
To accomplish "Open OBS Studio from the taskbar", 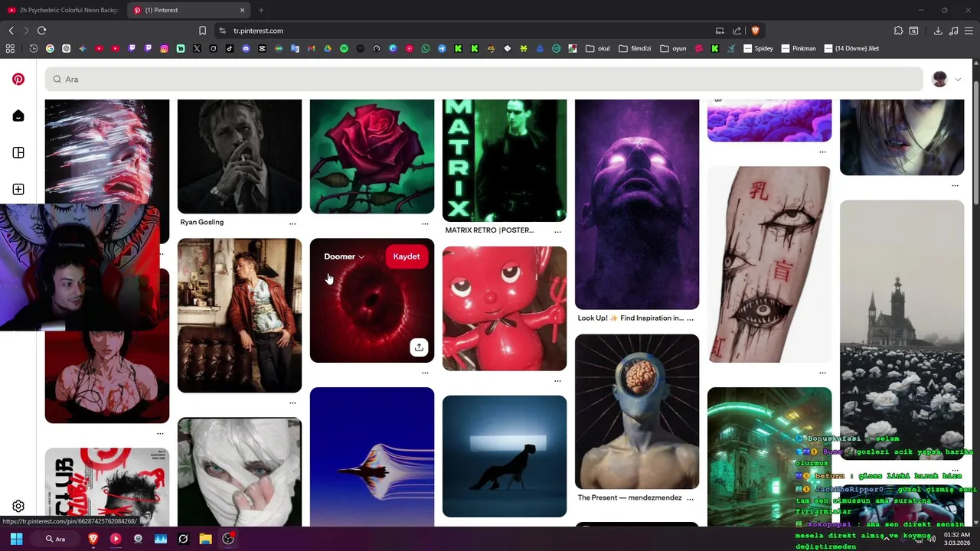I will click(x=227, y=539).
